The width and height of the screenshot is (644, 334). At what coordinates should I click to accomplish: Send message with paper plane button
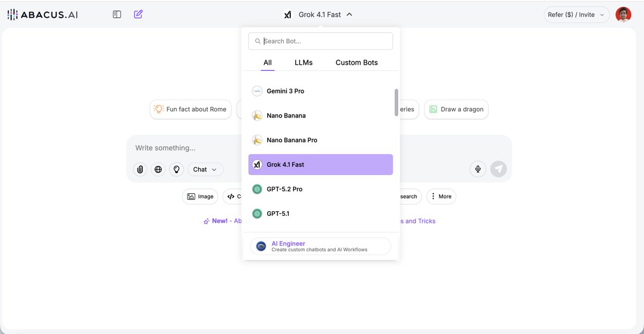click(x=499, y=169)
